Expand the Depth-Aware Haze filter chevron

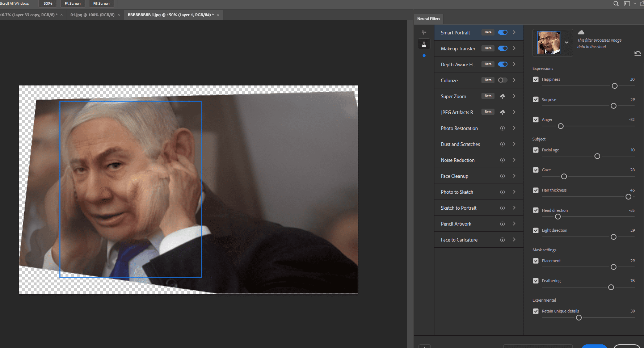514,64
